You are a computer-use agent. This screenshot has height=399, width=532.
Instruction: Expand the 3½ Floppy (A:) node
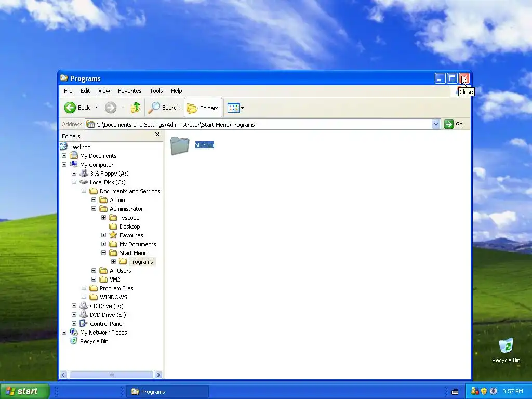coord(74,174)
